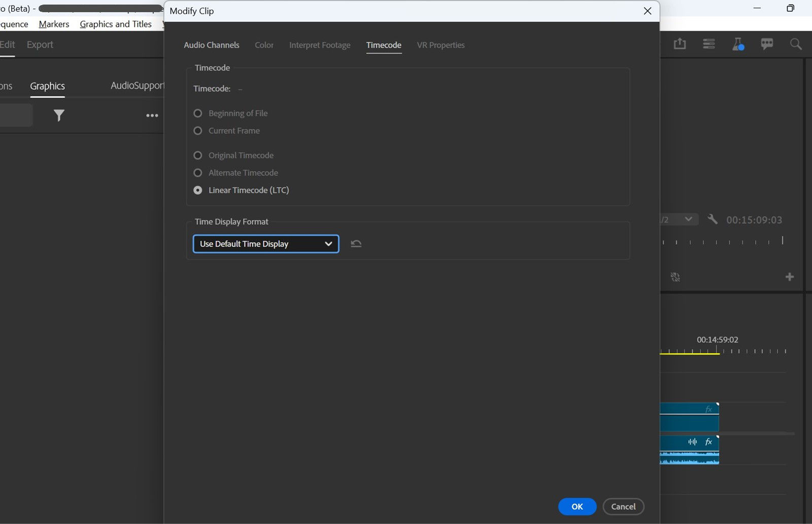The image size is (812, 524).
Task: Select the Original Timecode radio button
Action: [x=197, y=155]
